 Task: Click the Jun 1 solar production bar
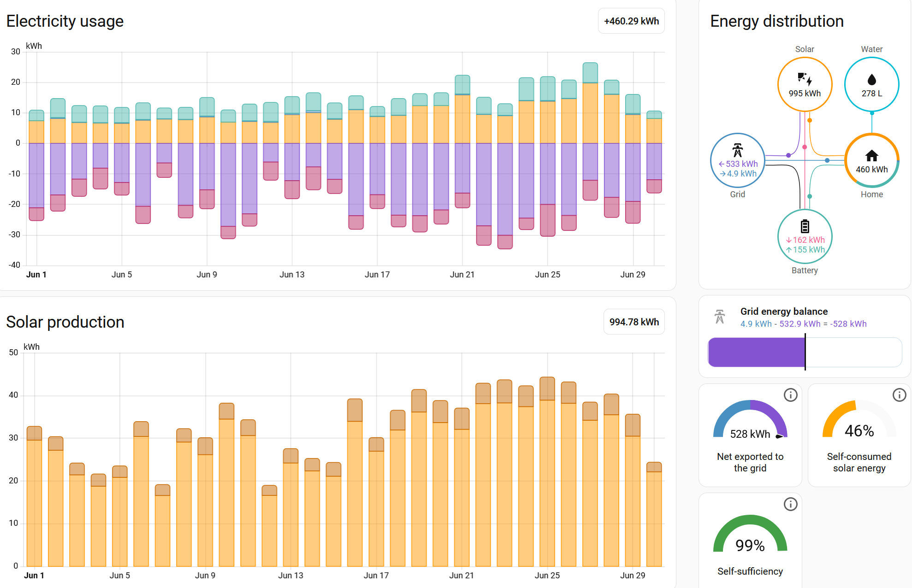pos(35,496)
